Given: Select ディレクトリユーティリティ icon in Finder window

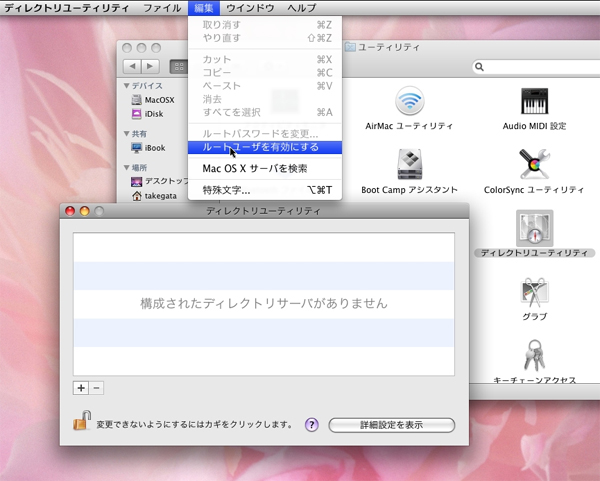Looking at the screenshot, I should 534,228.
